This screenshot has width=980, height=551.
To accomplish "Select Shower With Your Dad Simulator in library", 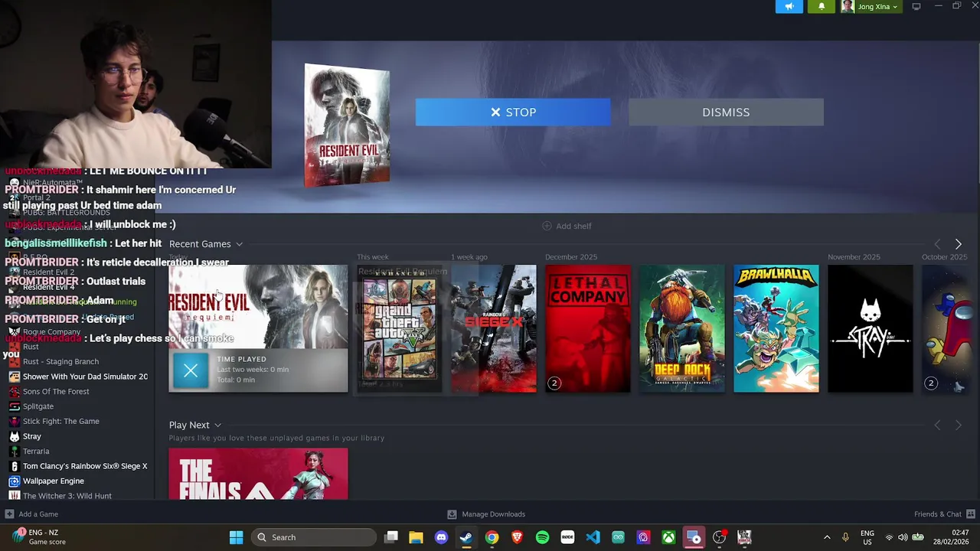I will [x=85, y=377].
